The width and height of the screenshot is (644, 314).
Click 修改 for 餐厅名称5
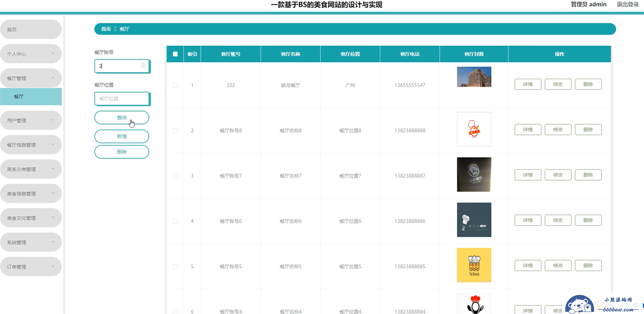[558, 265]
